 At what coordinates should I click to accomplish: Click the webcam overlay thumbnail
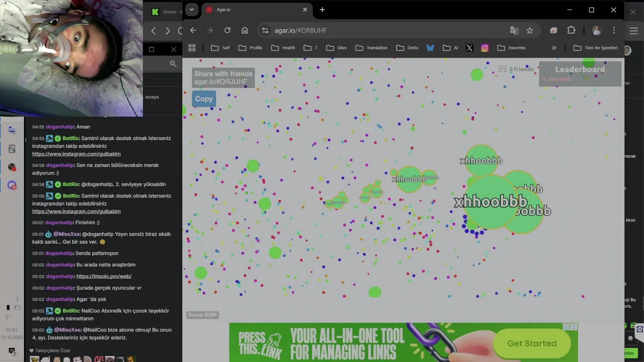pos(71,58)
